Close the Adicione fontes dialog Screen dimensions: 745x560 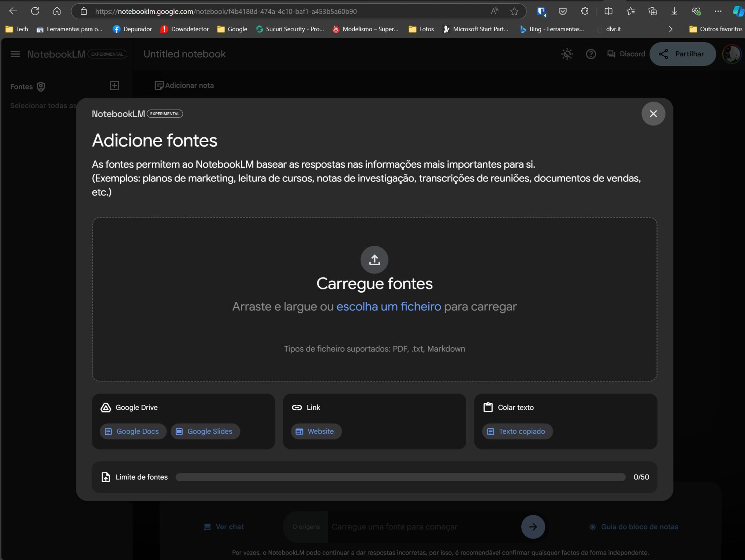point(653,114)
